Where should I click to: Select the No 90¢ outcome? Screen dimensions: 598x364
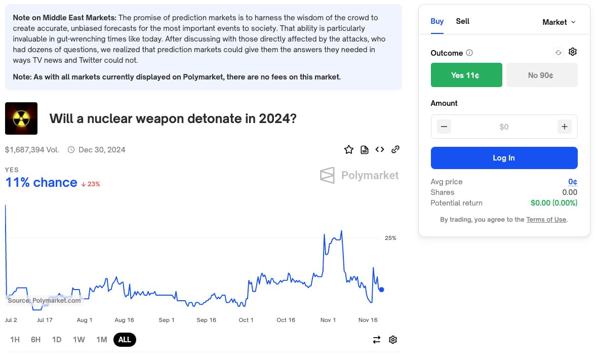pyautogui.click(x=541, y=75)
